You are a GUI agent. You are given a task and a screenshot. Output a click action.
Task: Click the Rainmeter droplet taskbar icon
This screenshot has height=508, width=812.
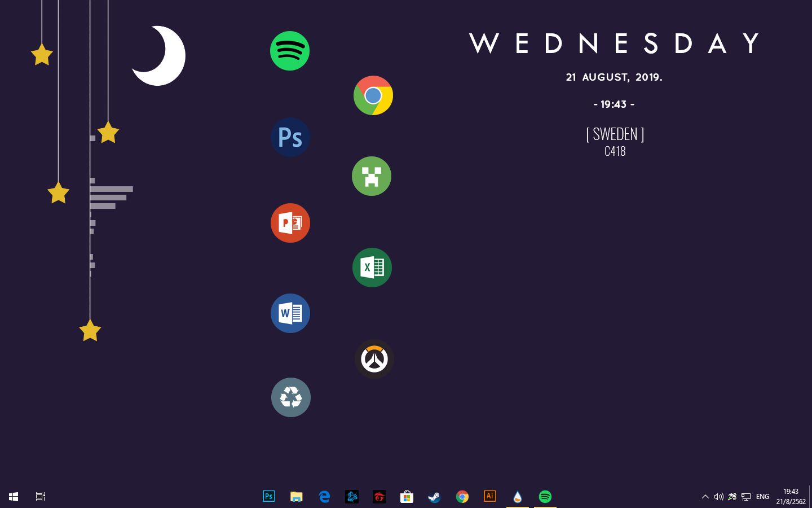[517, 497]
